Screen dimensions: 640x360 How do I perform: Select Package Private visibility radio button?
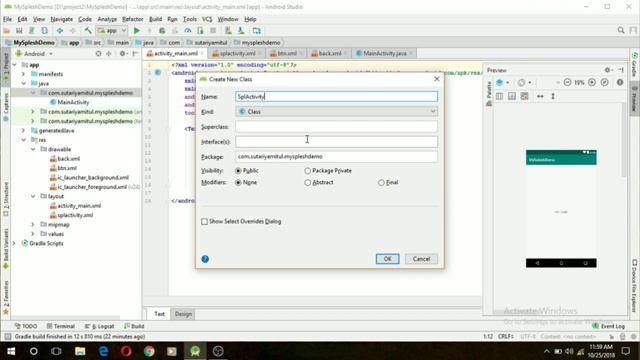tap(307, 171)
